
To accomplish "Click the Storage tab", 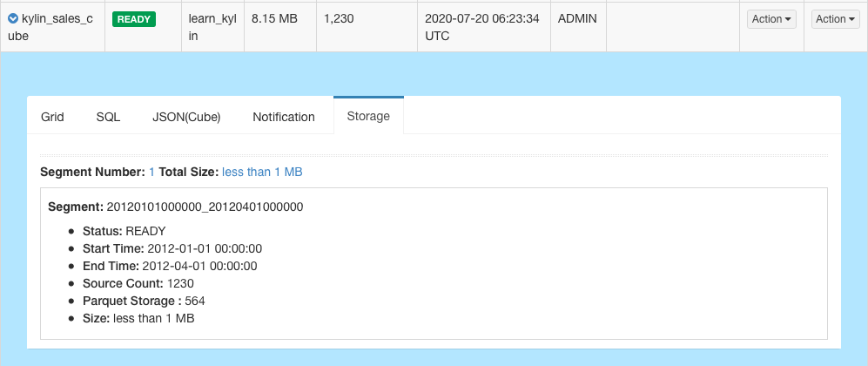I will click(368, 116).
